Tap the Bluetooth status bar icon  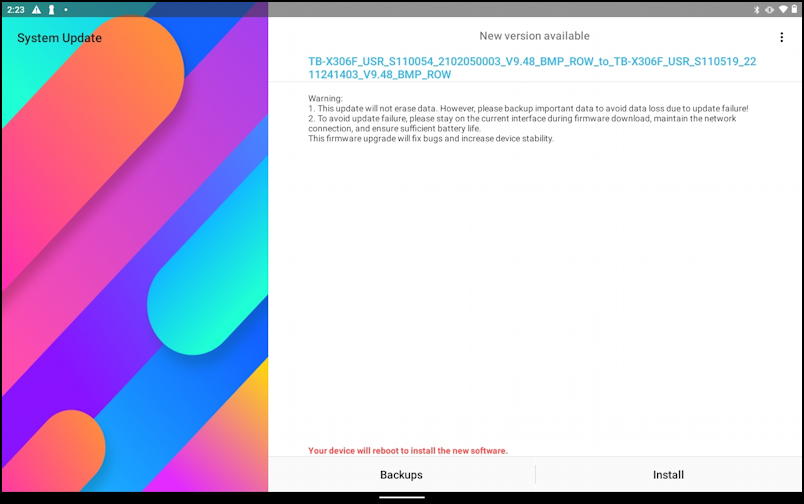pos(756,10)
